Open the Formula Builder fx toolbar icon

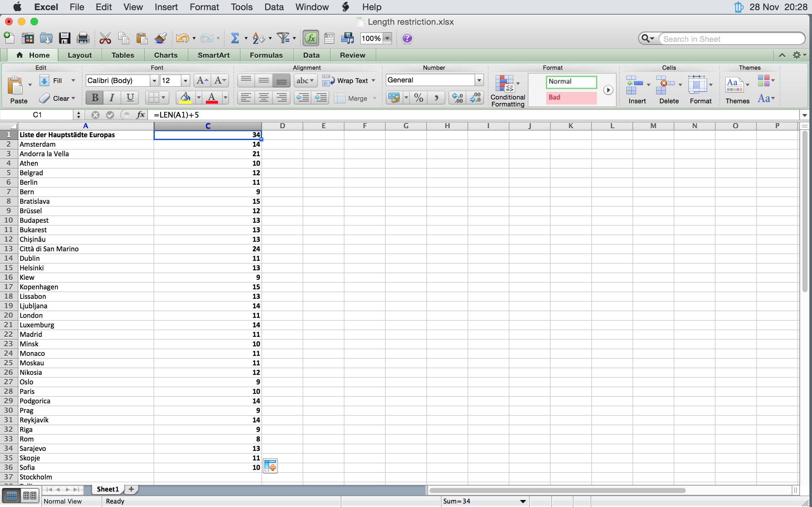(x=311, y=38)
